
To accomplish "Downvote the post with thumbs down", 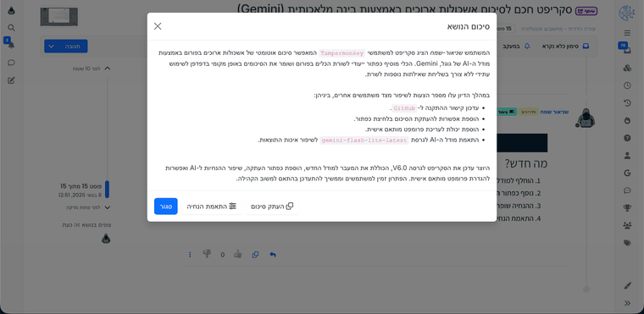I will [x=207, y=254].
